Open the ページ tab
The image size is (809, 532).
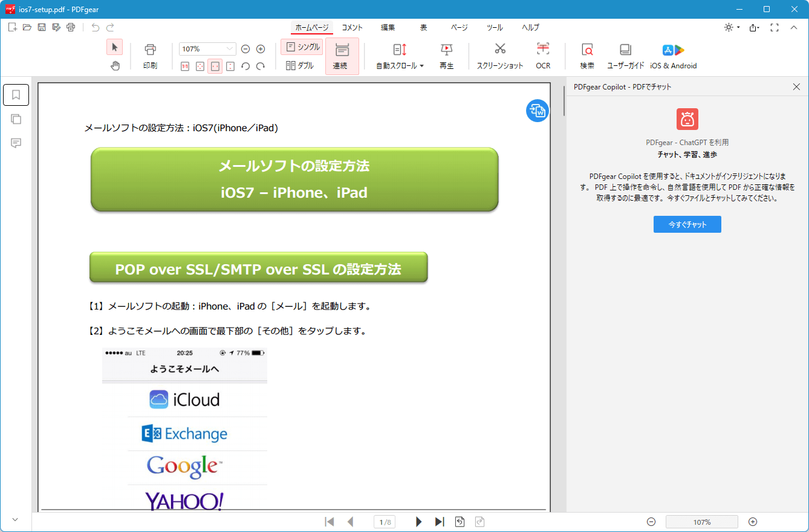(459, 28)
